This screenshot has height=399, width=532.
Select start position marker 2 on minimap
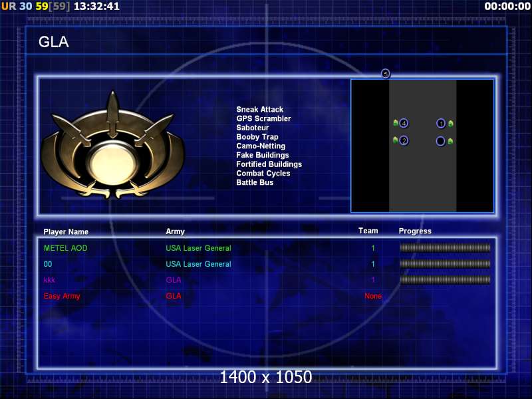coord(404,140)
